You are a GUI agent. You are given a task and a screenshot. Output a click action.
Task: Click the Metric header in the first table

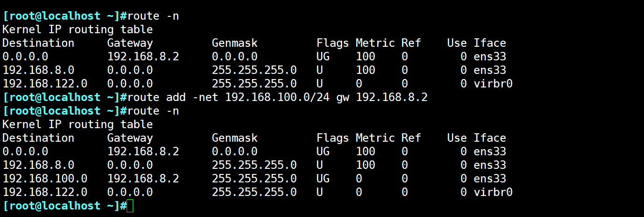pyautogui.click(x=375, y=43)
